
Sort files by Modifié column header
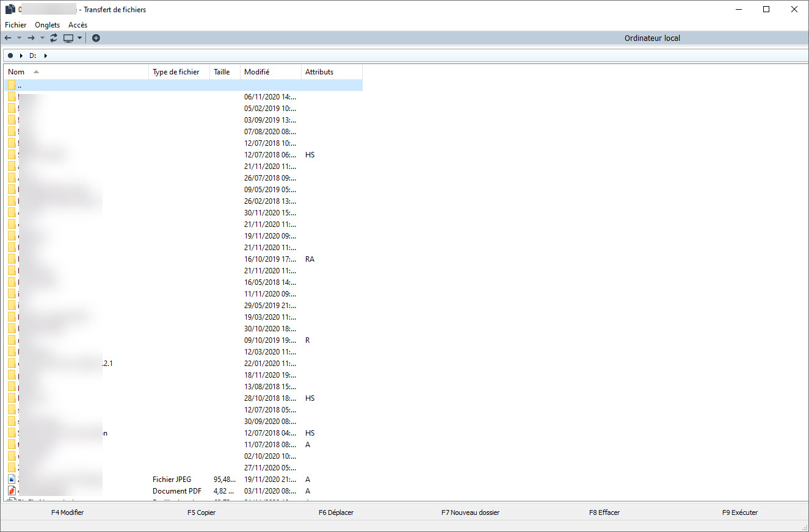point(256,72)
